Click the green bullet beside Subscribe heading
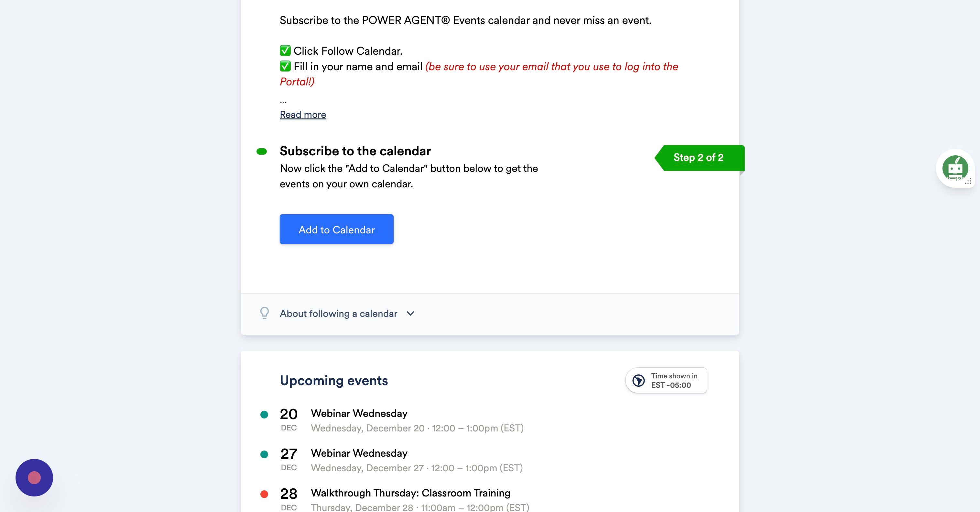980x512 pixels. coord(262,151)
